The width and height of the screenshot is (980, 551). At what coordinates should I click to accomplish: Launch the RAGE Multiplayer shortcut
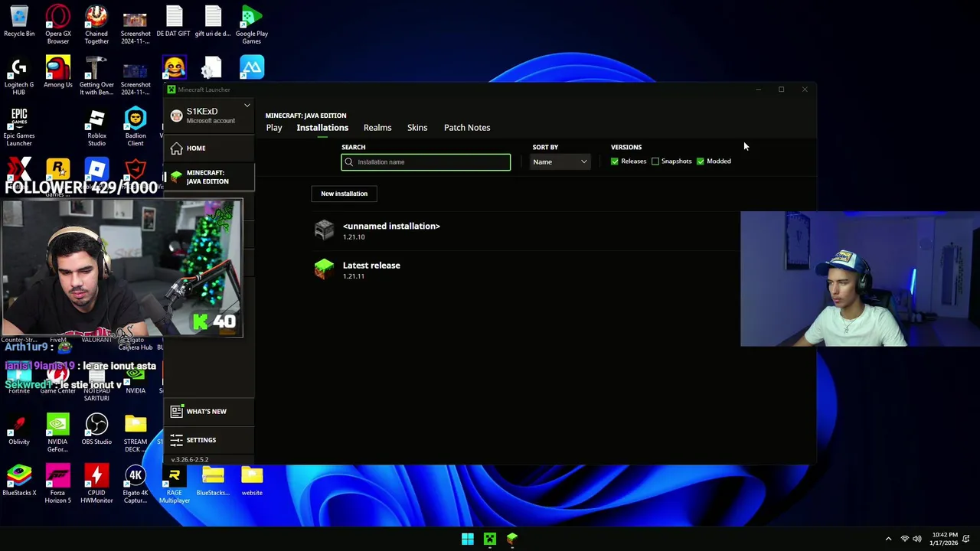[174, 484]
